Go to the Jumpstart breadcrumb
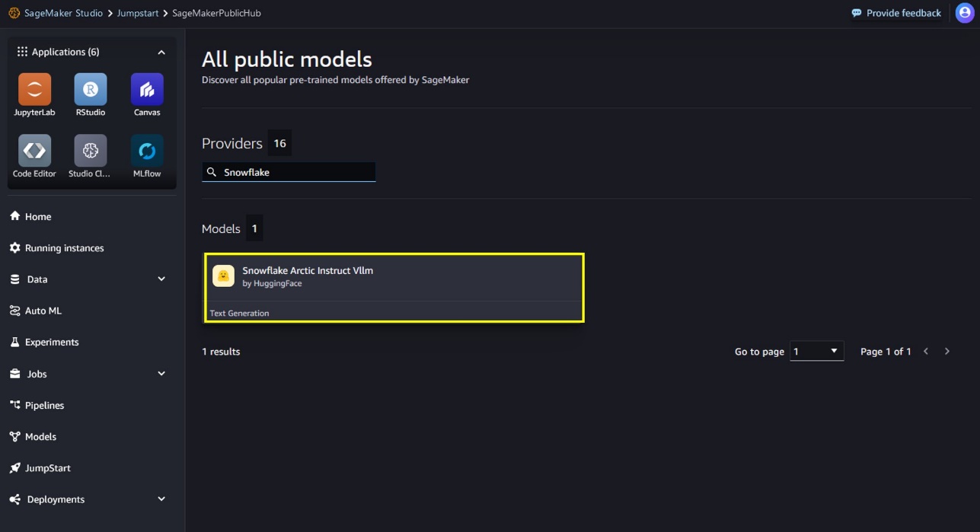Viewport: 980px width, 532px height. coord(138,13)
